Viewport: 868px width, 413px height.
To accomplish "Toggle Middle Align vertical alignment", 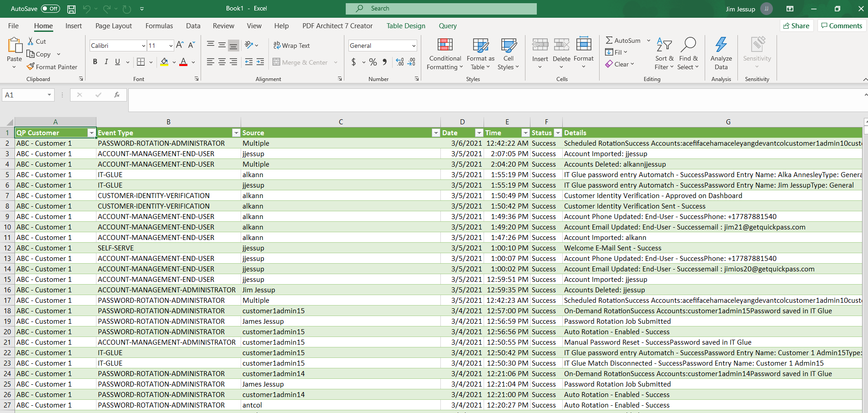I will click(x=222, y=45).
